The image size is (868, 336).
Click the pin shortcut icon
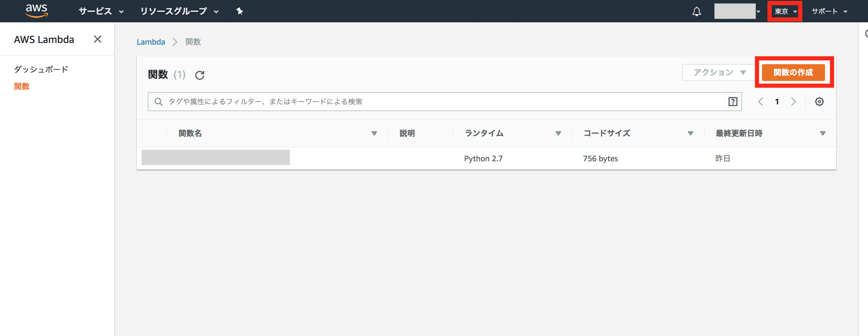(240, 11)
